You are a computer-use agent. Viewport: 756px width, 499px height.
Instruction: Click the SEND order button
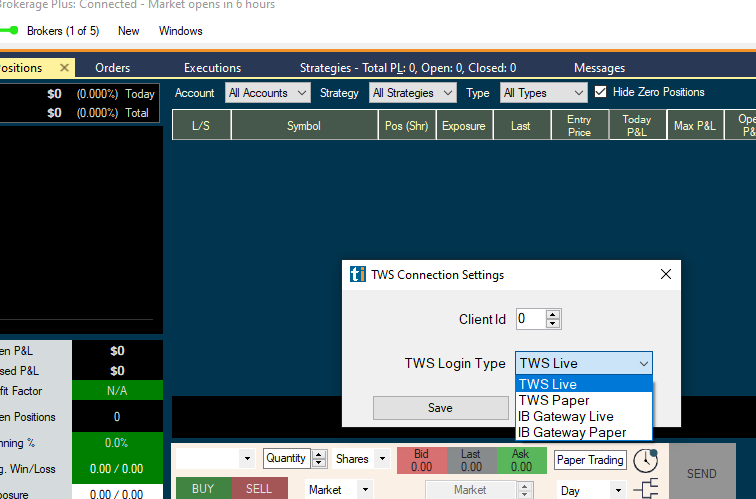[x=702, y=472]
